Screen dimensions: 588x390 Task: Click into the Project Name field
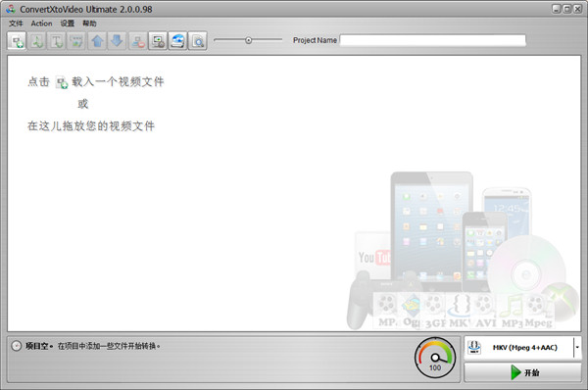click(433, 40)
